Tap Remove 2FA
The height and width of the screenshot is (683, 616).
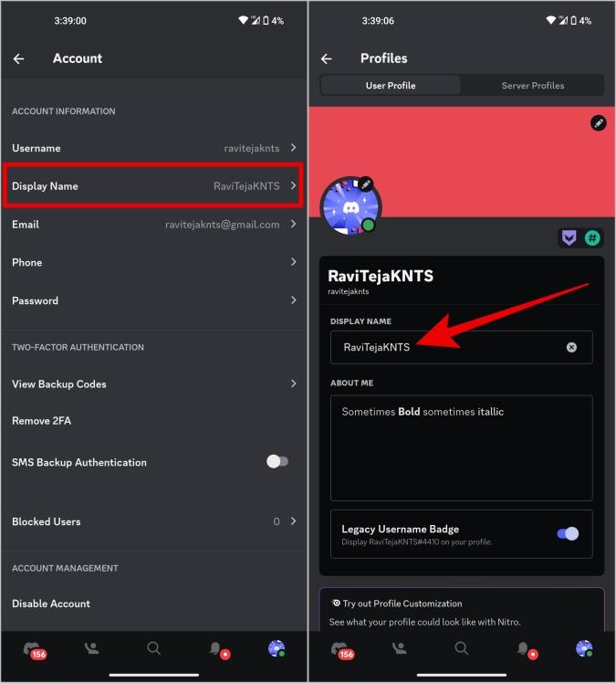click(x=41, y=421)
